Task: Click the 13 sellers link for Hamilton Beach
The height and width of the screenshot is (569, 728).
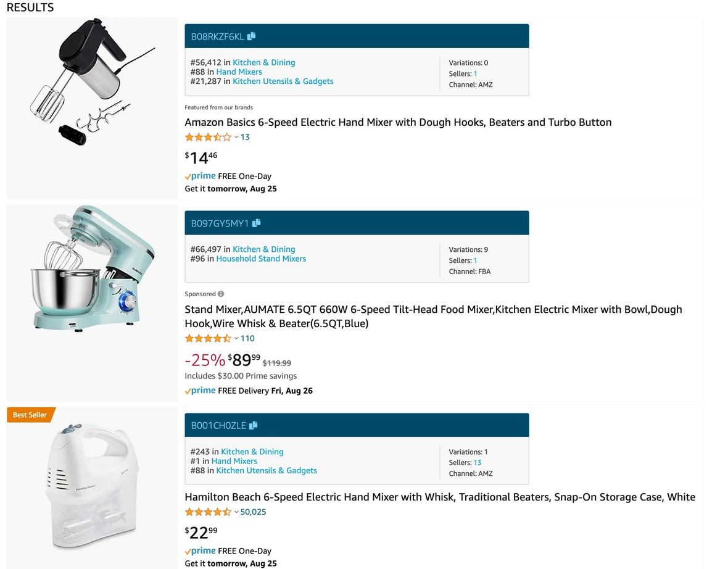Action: point(478,463)
